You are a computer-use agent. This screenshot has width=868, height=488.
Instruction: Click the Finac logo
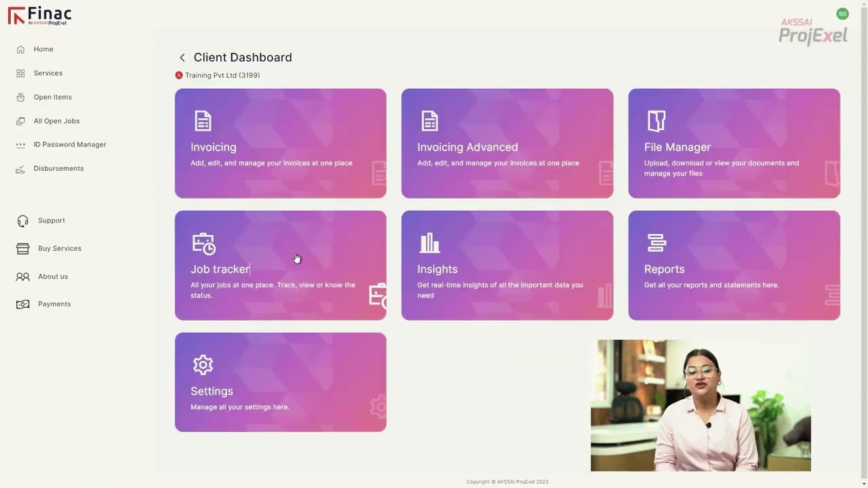click(39, 16)
